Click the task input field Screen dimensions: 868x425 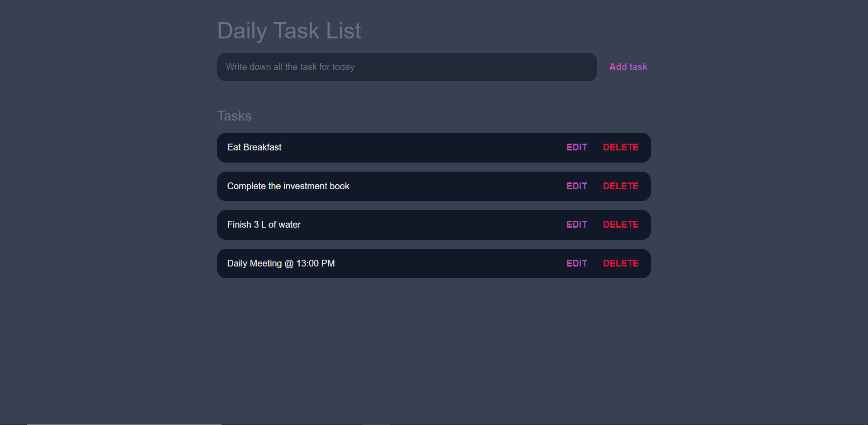(406, 67)
